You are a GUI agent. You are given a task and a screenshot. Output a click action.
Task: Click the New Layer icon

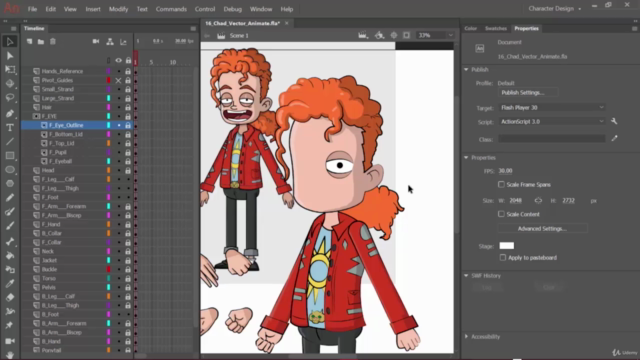coord(29,42)
